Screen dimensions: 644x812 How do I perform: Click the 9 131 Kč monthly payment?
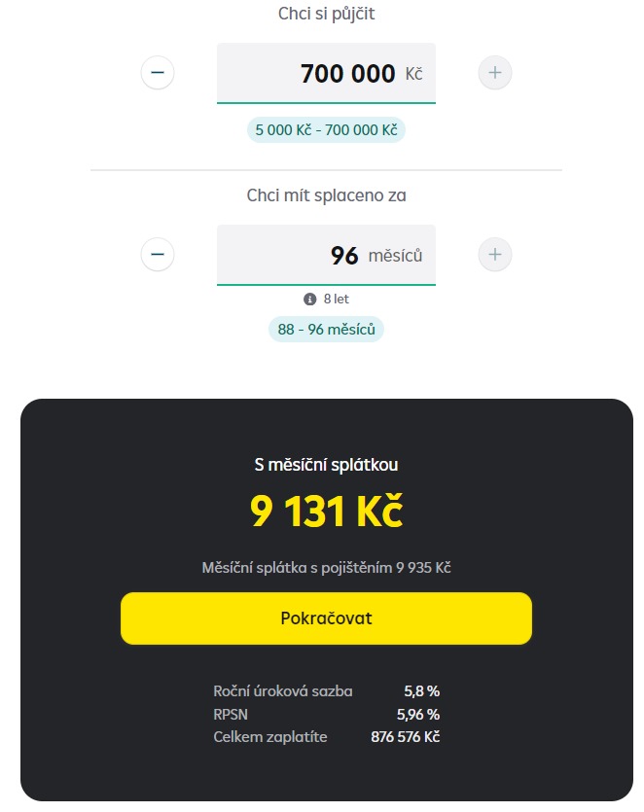click(x=326, y=512)
